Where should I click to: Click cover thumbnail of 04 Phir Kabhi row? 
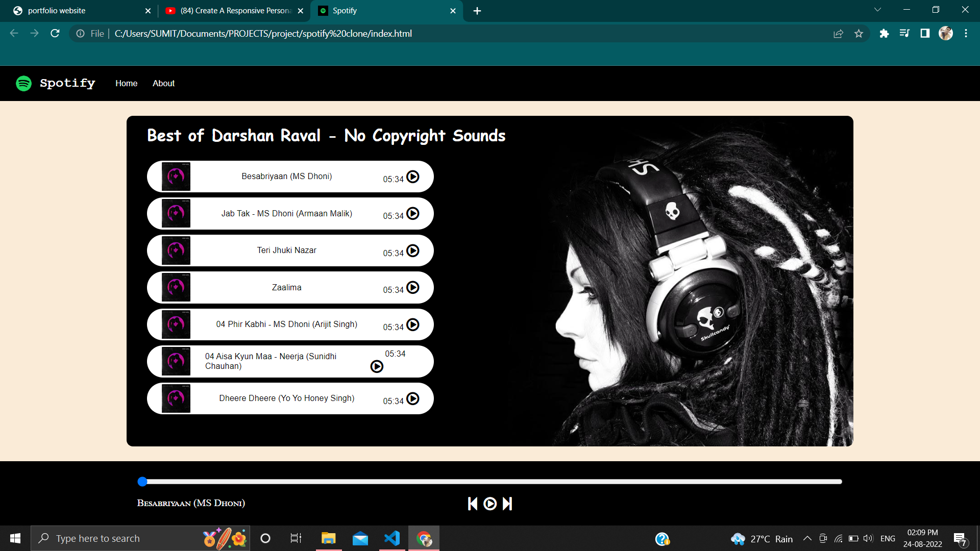(176, 324)
